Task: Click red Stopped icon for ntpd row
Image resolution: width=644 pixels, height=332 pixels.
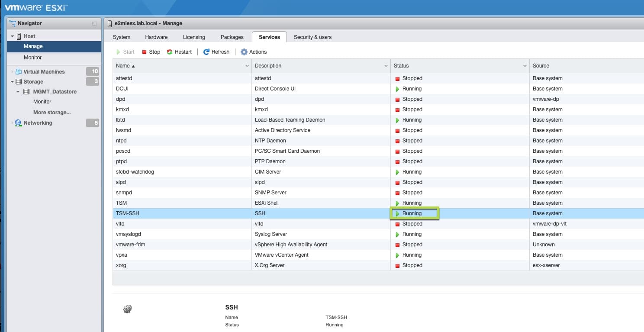Action: click(397, 141)
